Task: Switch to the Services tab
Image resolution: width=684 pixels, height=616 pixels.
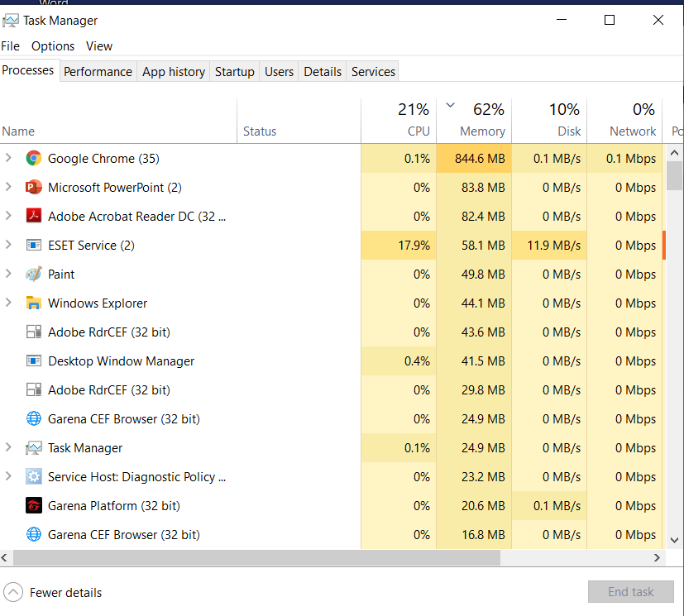Action: pos(373,71)
